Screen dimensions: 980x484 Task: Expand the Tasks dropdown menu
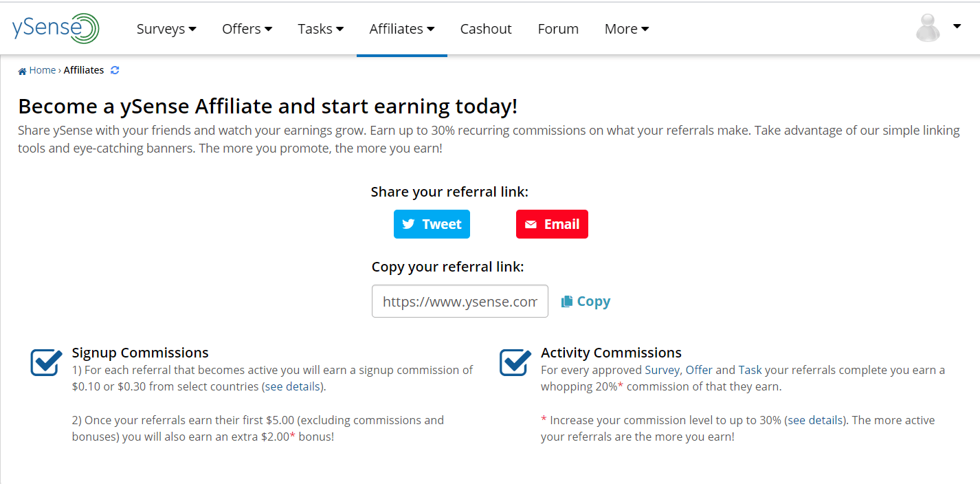(320, 29)
